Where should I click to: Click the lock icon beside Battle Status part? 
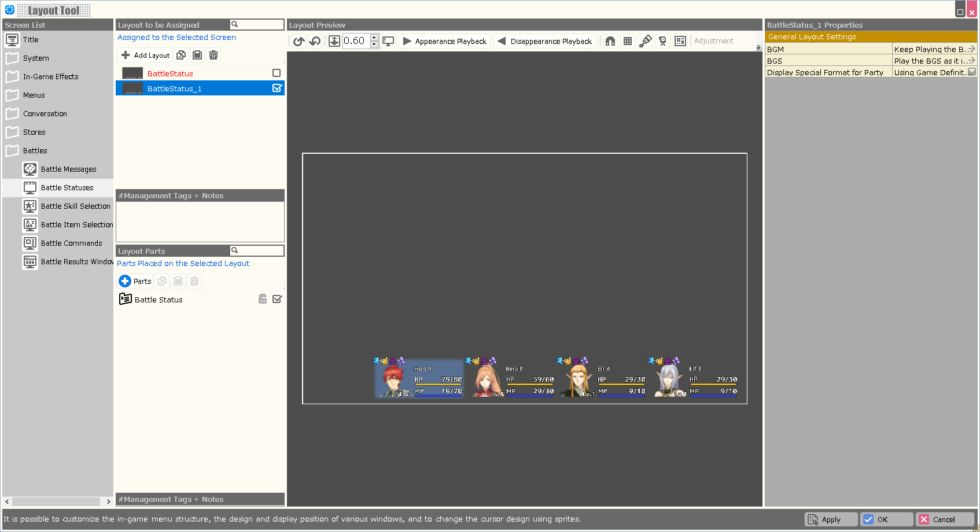(263, 299)
